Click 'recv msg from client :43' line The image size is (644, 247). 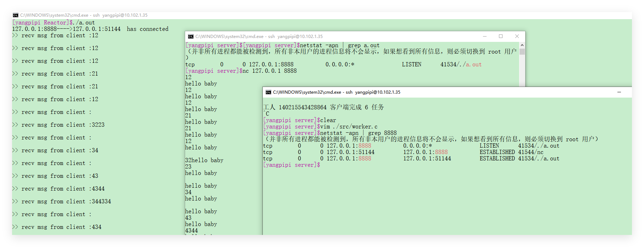click(55, 176)
